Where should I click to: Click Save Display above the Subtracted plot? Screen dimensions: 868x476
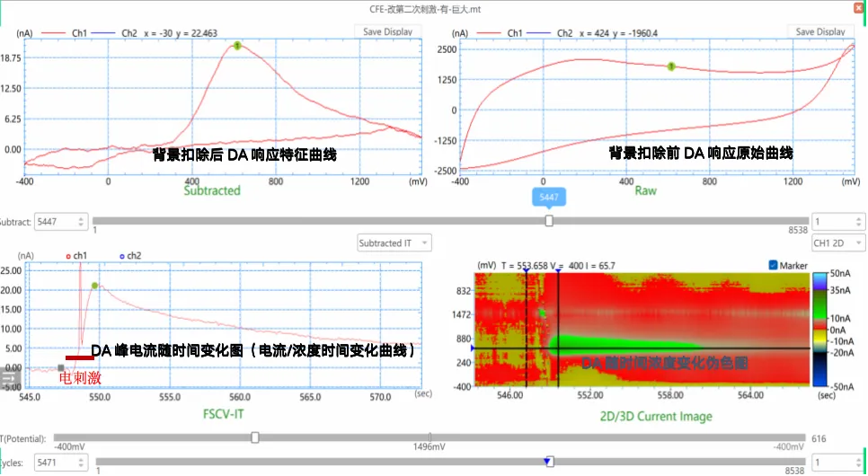click(x=387, y=32)
